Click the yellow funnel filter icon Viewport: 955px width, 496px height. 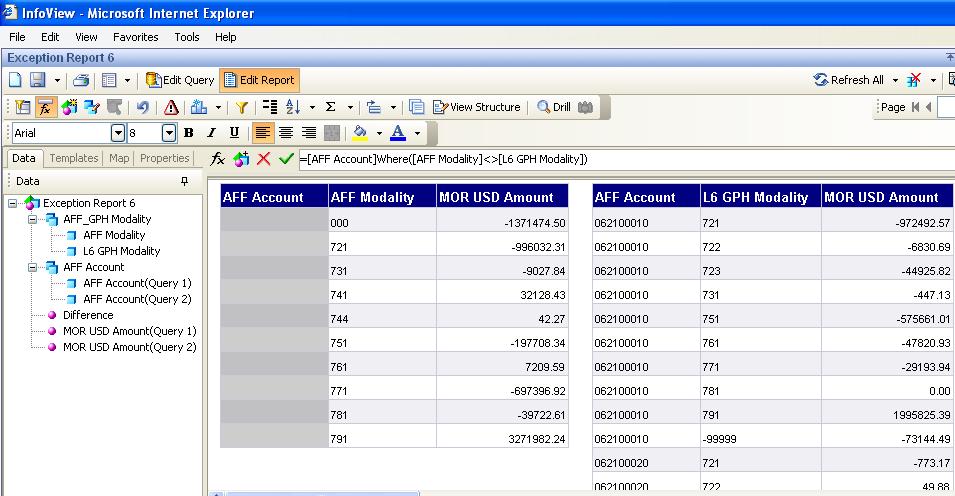click(x=242, y=107)
